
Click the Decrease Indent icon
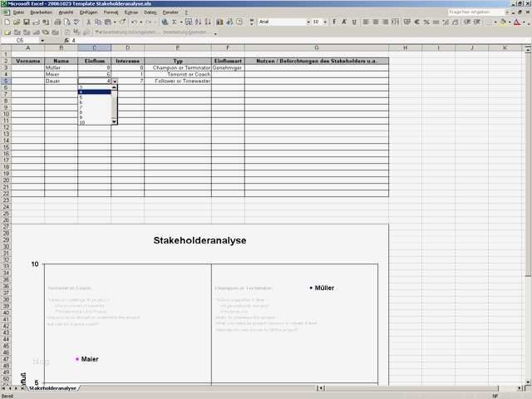click(467, 22)
